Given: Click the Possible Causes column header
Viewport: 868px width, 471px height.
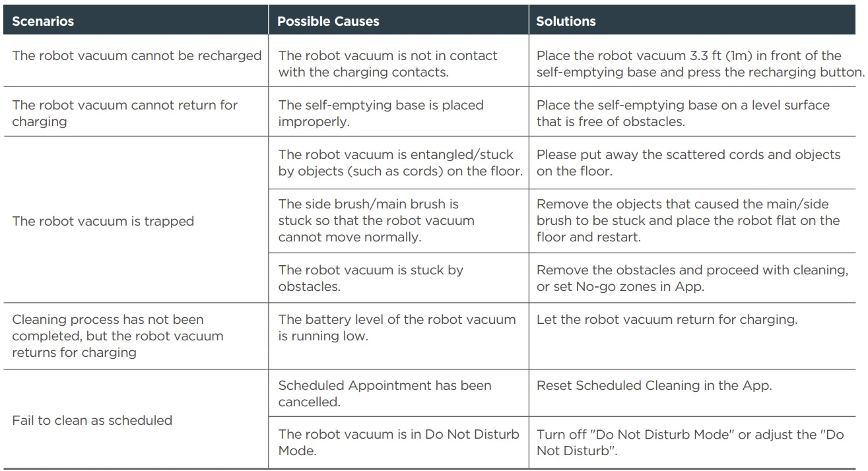Looking at the screenshot, I should [x=328, y=21].
